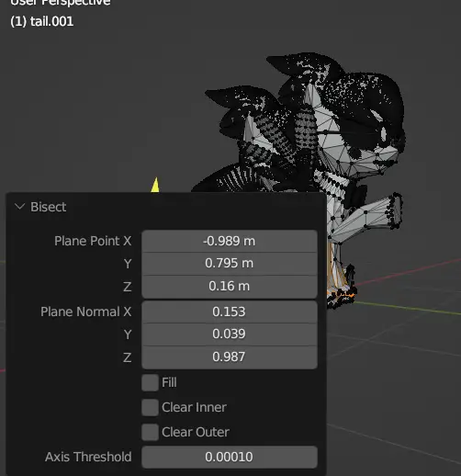
Task: Click the Plane Normal X field showing 0.153
Action: [x=230, y=312]
